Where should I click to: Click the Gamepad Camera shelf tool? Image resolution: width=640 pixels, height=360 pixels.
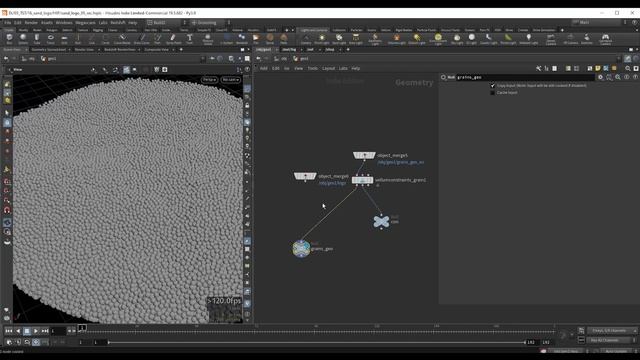click(605, 39)
